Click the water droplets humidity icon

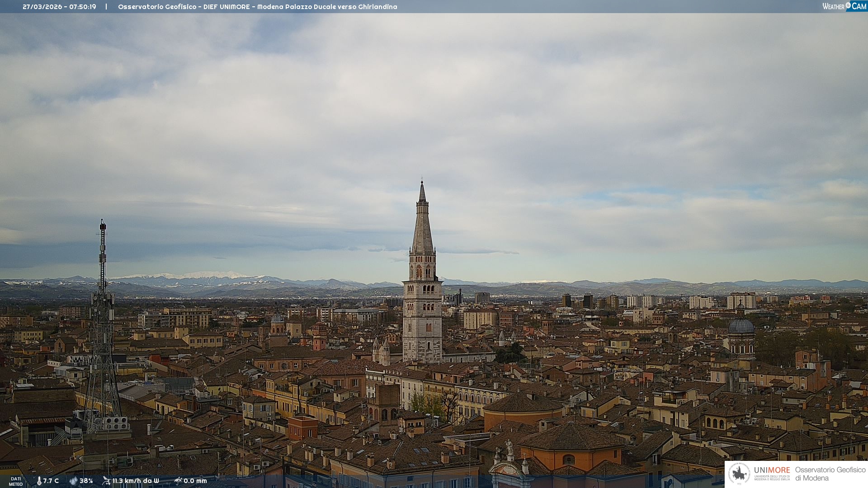coord(73,481)
